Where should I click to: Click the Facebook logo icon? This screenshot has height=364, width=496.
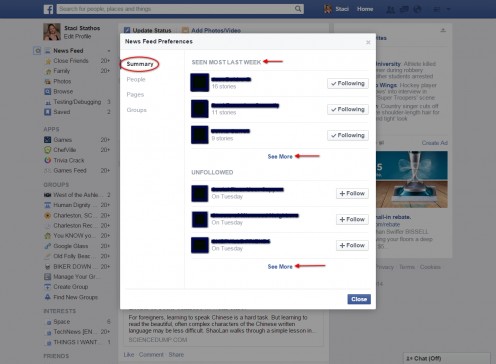click(x=48, y=9)
